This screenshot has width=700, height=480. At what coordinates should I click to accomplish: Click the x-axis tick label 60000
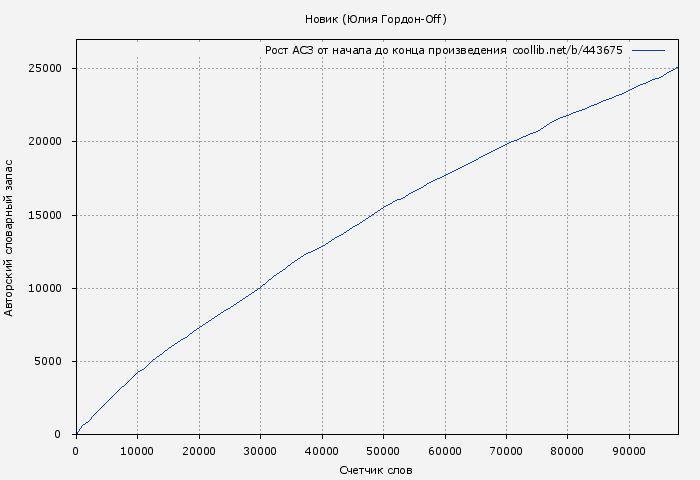pos(444,451)
